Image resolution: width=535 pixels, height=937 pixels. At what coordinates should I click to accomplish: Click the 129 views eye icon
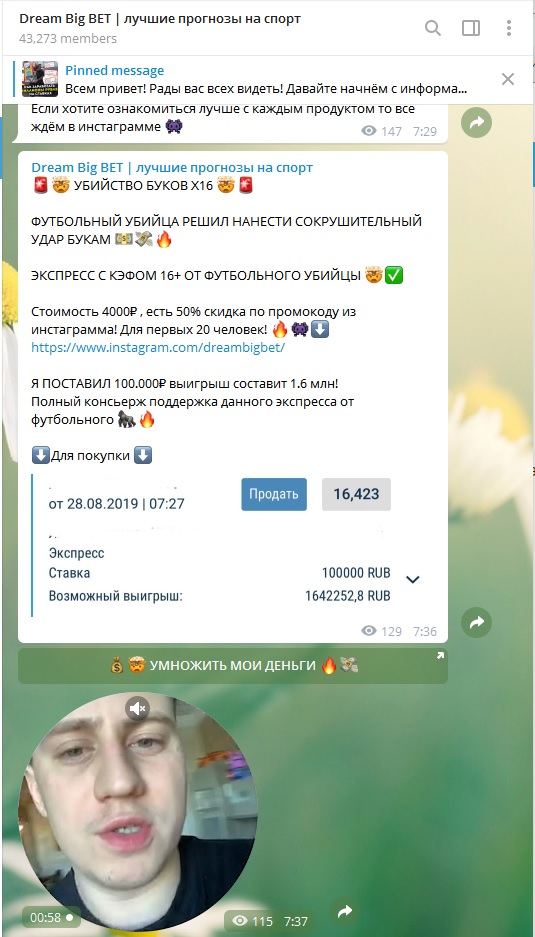pyautogui.click(x=369, y=631)
